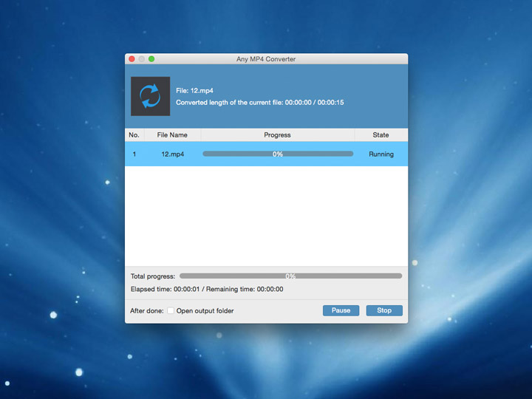532x399 pixels.
Task: Click the File: 12.mp4 header text
Action: click(x=194, y=91)
